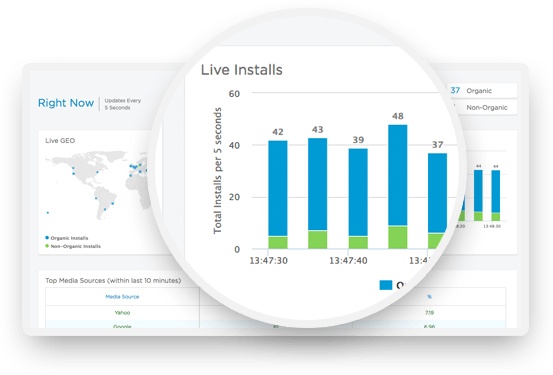Click the Live GEO world map
The height and width of the screenshot is (375, 553).
[x=97, y=185]
